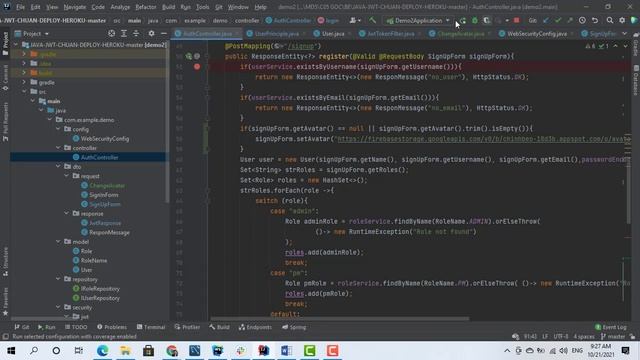
Task: Click the Run with Coverage icon
Action: pyautogui.click(x=487, y=20)
